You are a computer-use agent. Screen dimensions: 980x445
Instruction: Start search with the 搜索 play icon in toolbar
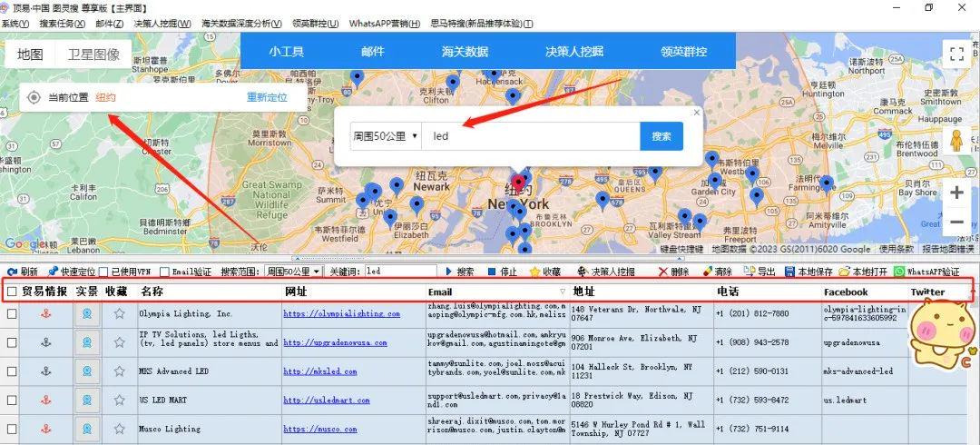tap(449, 272)
